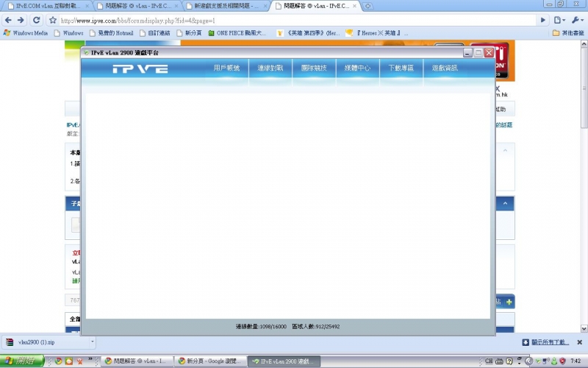The image size is (588, 368).
Task: Switch to 新分頁 - Google taskbar button
Action: click(x=210, y=361)
